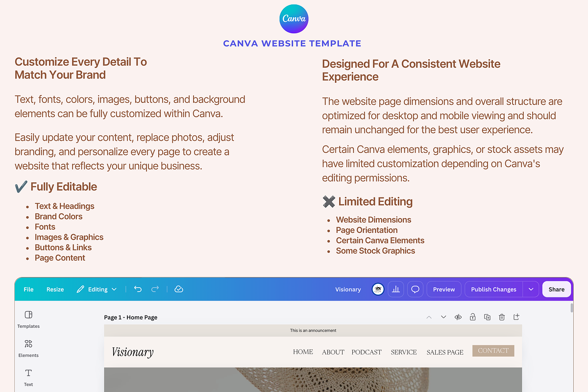
Task: Click the 'Page Orientation' bullet item
Action: (367, 230)
